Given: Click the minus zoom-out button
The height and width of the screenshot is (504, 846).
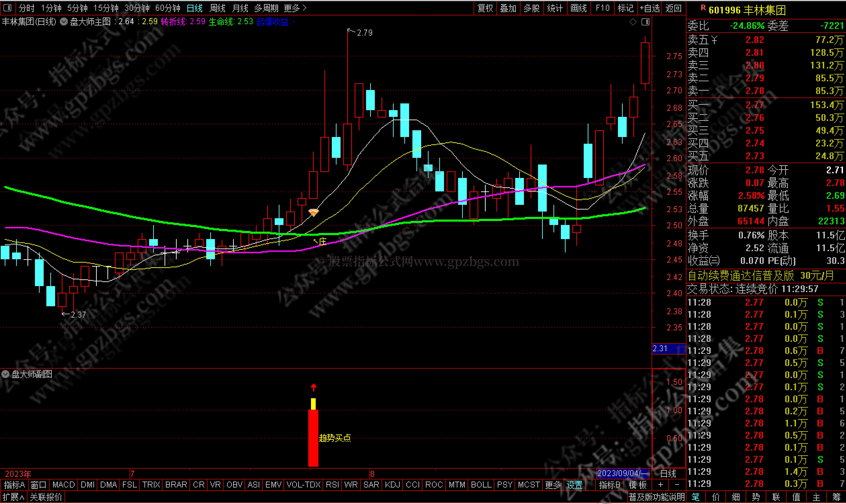Looking at the screenshot, I should point(677,485).
